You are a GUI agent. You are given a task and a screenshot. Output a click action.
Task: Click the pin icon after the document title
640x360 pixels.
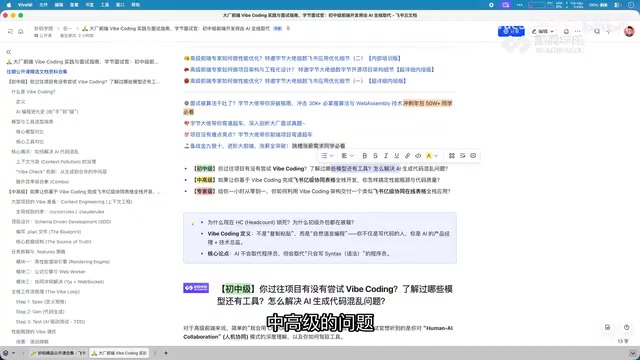(x=288, y=28)
